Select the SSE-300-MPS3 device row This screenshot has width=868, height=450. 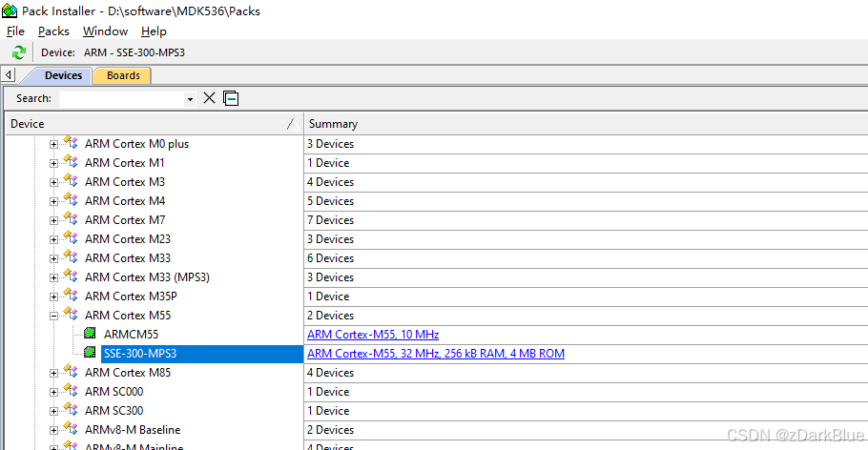[202, 354]
